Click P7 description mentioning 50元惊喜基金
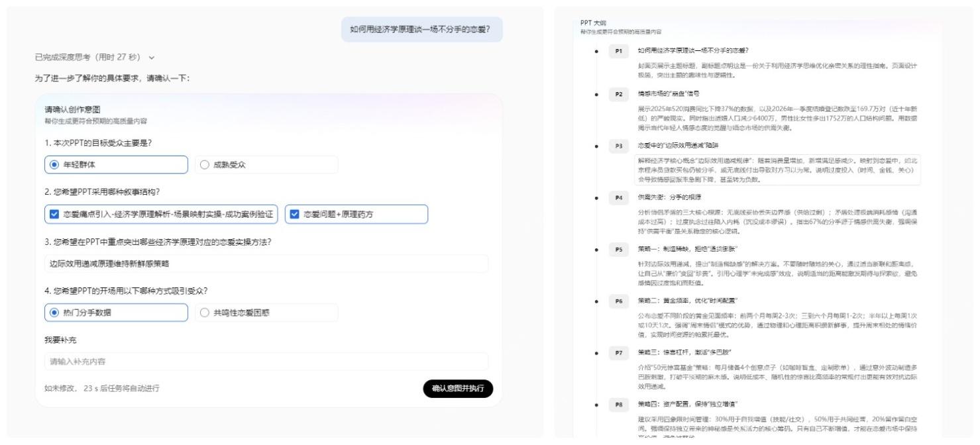The image size is (980, 445). click(777, 376)
